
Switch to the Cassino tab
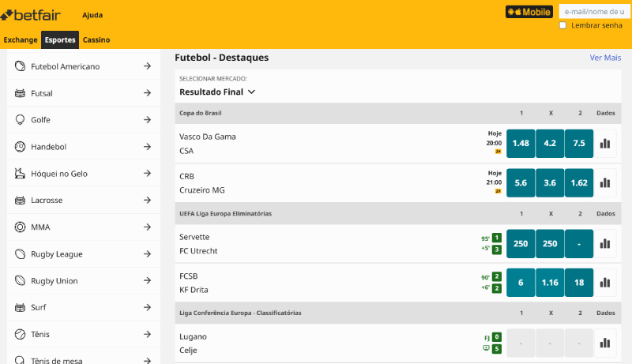(x=96, y=39)
